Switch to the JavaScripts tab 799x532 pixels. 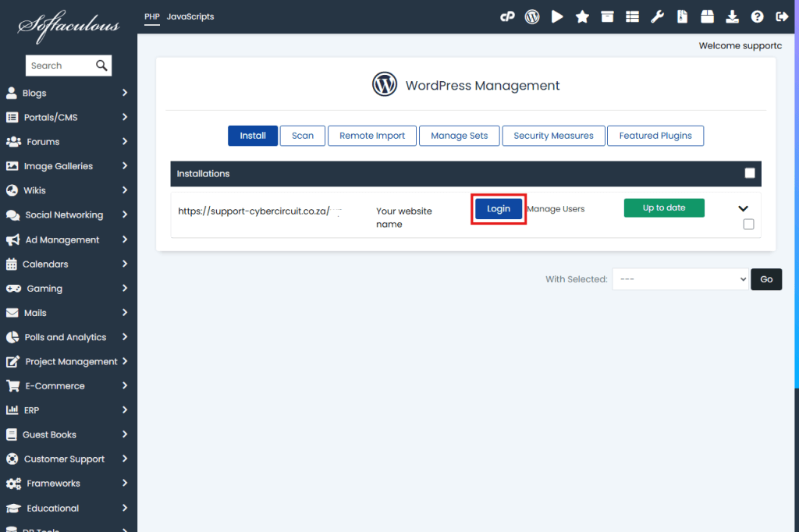[x=190, y=16]
